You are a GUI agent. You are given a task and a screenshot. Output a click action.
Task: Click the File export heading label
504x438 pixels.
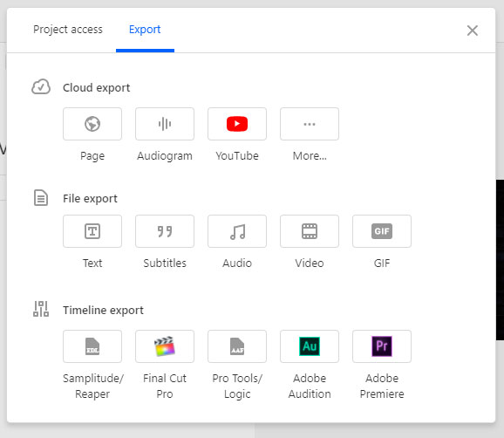90,198
